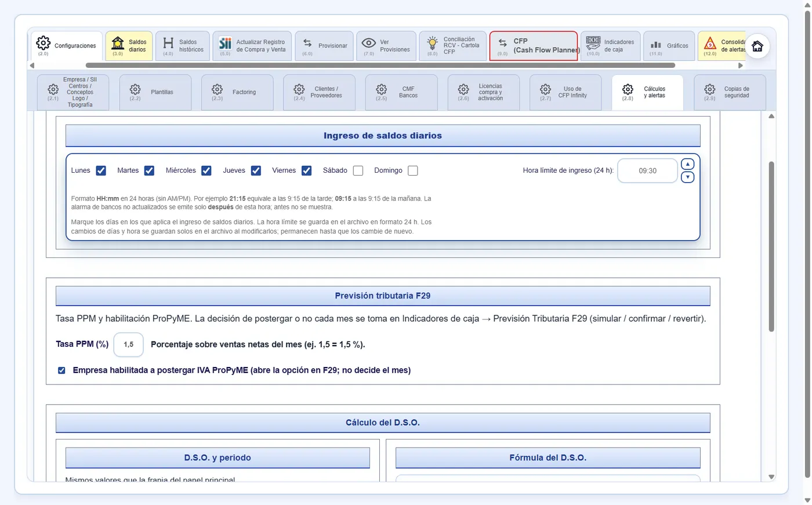Click tab strip left scroll arrow
This screenshot has width=812, height=505.
pyautogui.click(x=32, y=66)
